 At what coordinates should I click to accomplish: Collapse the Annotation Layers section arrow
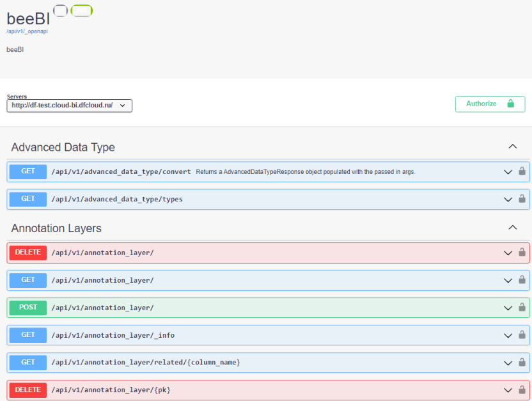(x=513, y=227)
